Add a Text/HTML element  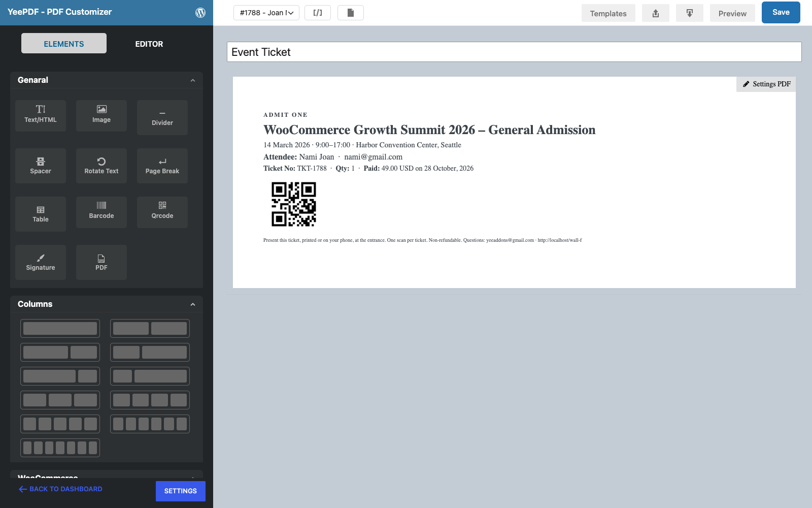coord(41,115)
